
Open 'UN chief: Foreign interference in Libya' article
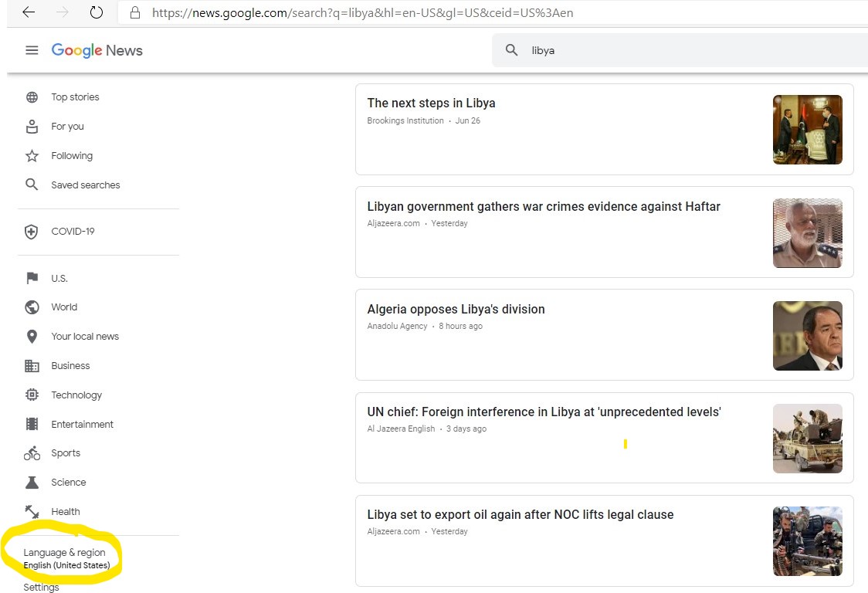coord(544,412)
